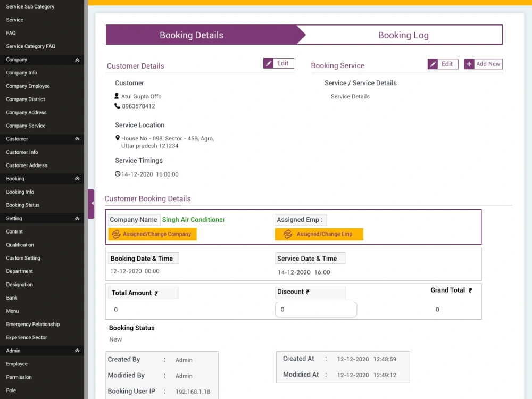The height and width of the screenshot is (399, 532).
Task: Open Company Service menu item
Action: (26, 126)
